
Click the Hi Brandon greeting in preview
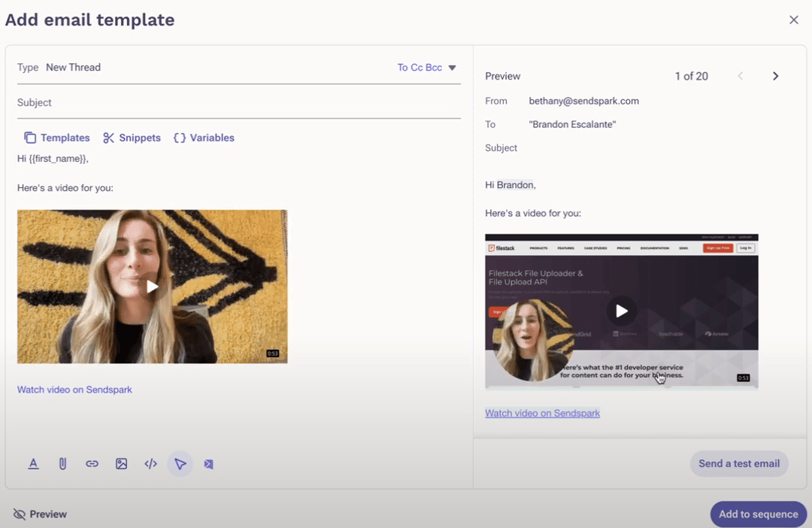click(x=510, y=185)
